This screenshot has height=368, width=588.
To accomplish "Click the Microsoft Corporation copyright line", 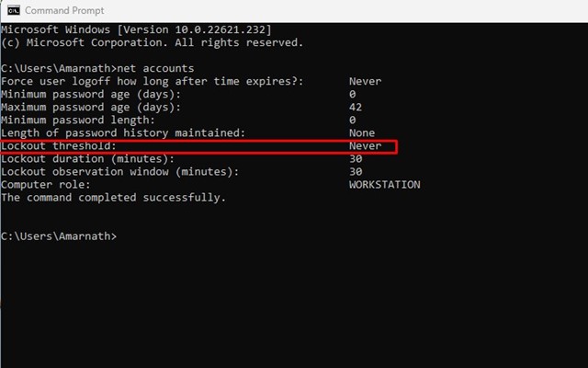I will click(152, 42).
